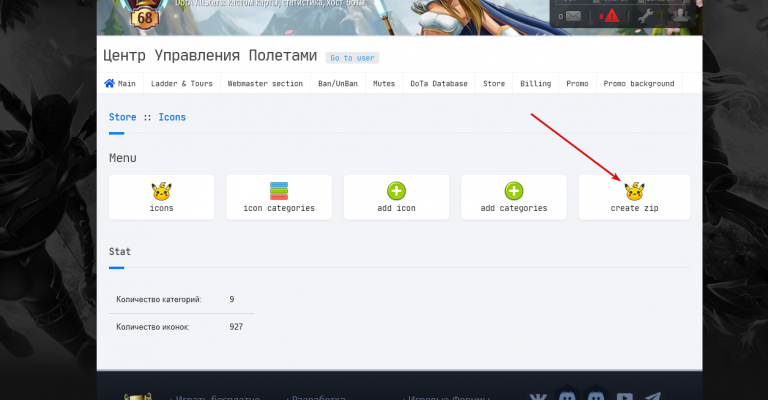Image resolution: width=768 pixels, height=400 pixels.
Task: Open the DoTa Database tab
Action: pyautogui.click(x=439, y=83)
